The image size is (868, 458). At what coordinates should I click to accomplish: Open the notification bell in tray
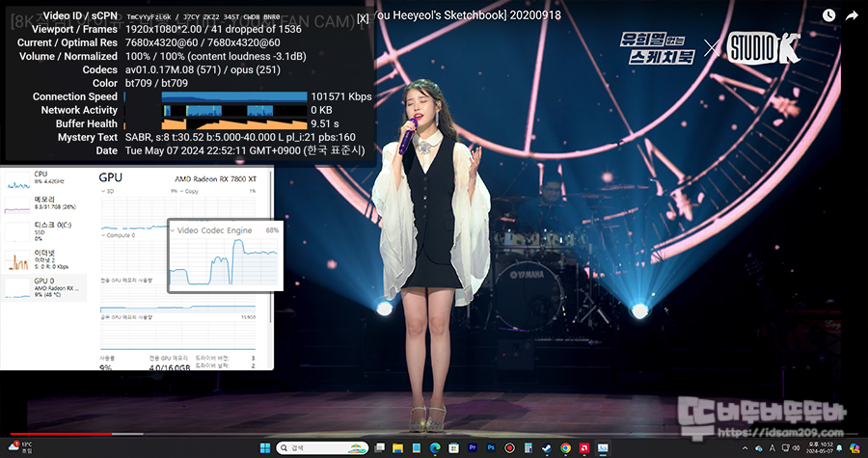pos(840,448)
